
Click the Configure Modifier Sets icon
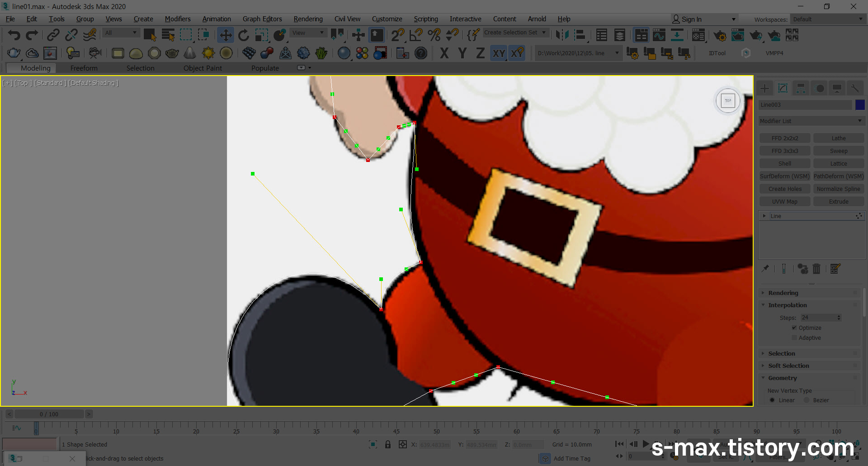tap(835, 269)
